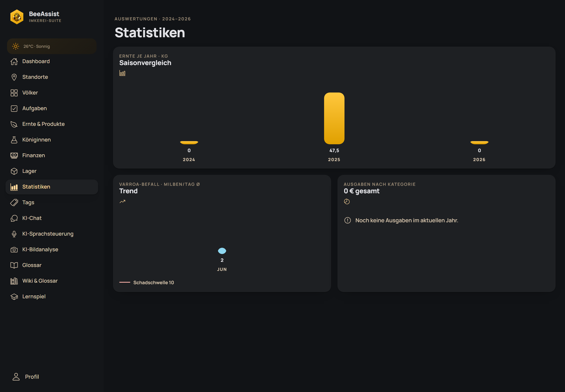Select the Glossar entry
565x392 pixels.
coord(52,265)
